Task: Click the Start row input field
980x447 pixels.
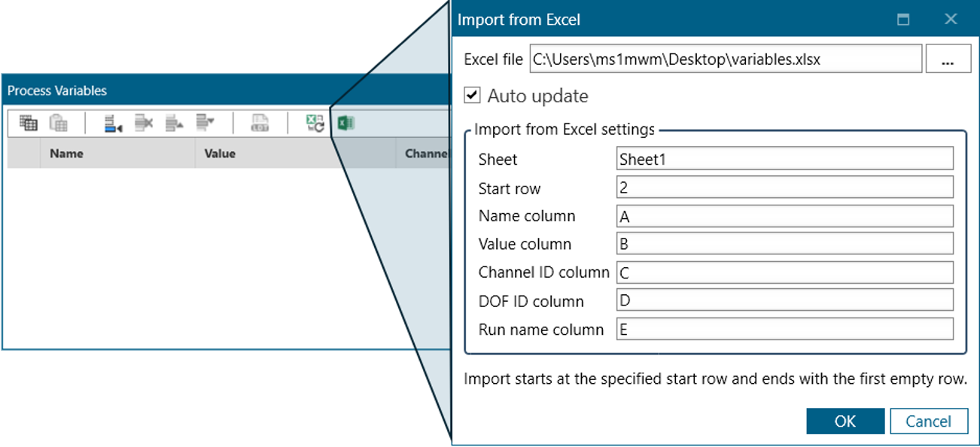Action: click(x=784, y=187)
